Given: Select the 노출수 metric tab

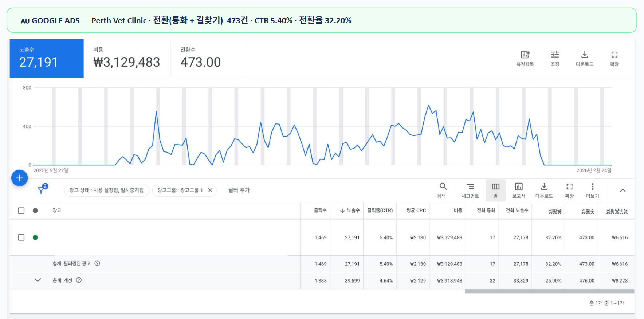Looking at the screenshot, I should click(47, 58).
